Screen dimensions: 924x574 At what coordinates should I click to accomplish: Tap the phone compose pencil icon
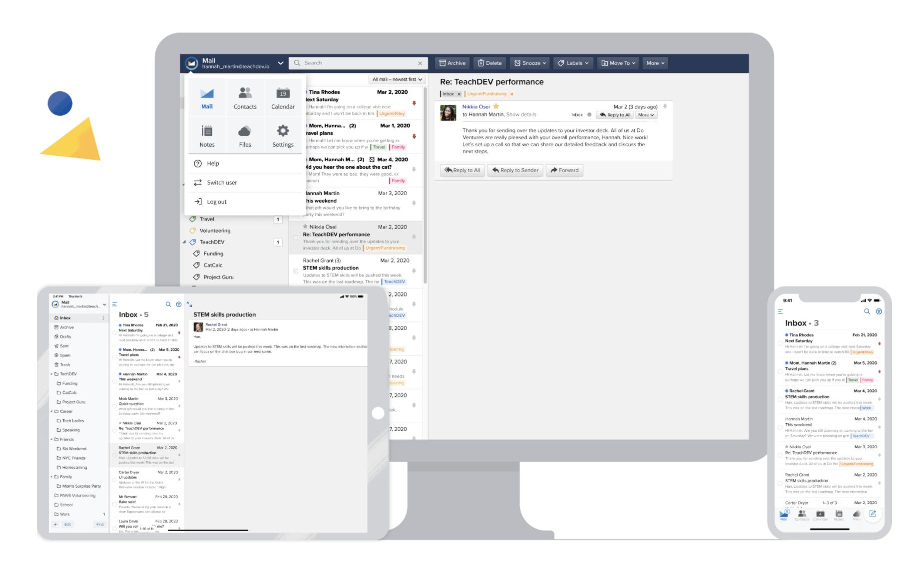(x=873, y=514)
